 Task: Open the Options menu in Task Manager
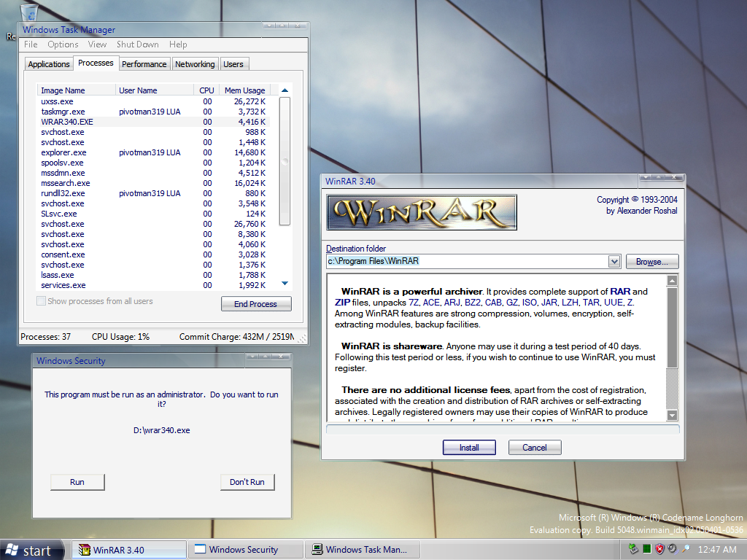click(63, 44)
